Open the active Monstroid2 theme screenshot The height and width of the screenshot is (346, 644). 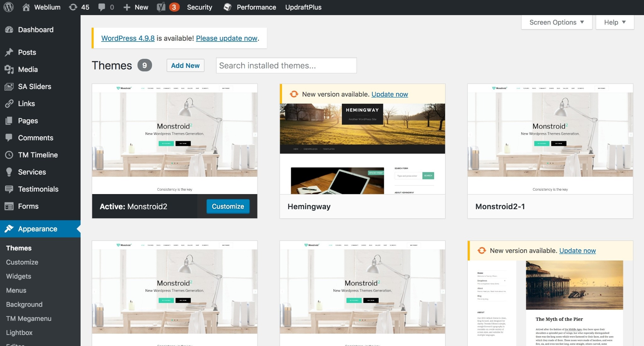(x=175, y=139)
